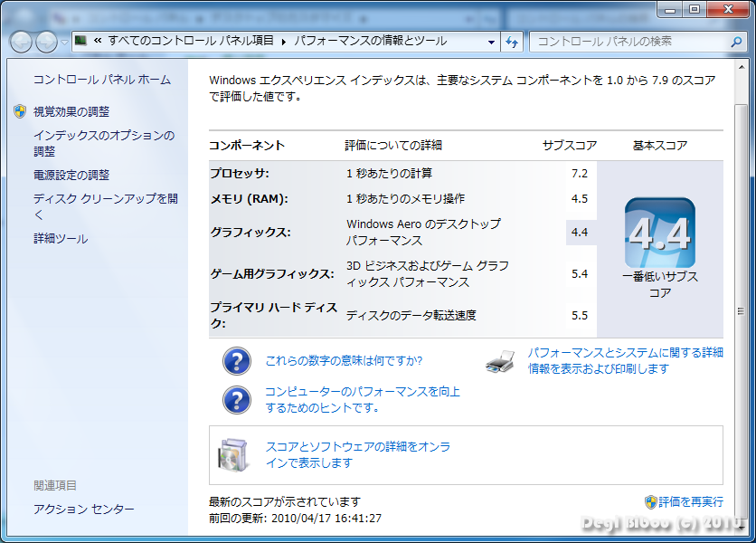Click the プライマリ ハード ディスク: component label

273,315
